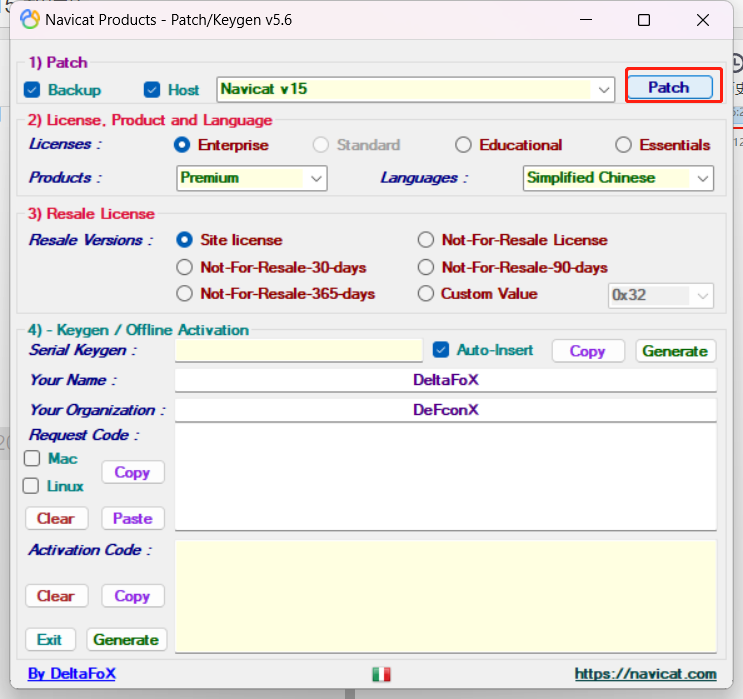The width and height of the screenshot is (743, 699).
Task: Choose the Essentials license option
Action: (x=623, y=145)
